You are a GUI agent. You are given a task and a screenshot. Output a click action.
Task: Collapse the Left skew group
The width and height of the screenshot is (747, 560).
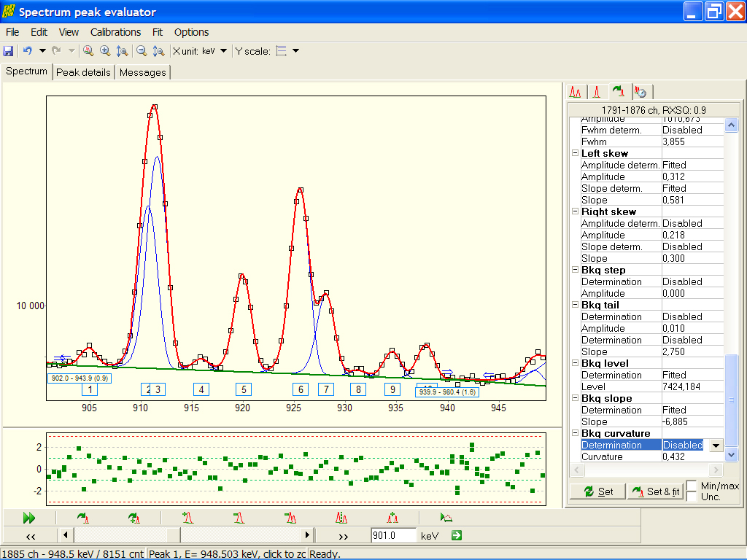(575, 153)
